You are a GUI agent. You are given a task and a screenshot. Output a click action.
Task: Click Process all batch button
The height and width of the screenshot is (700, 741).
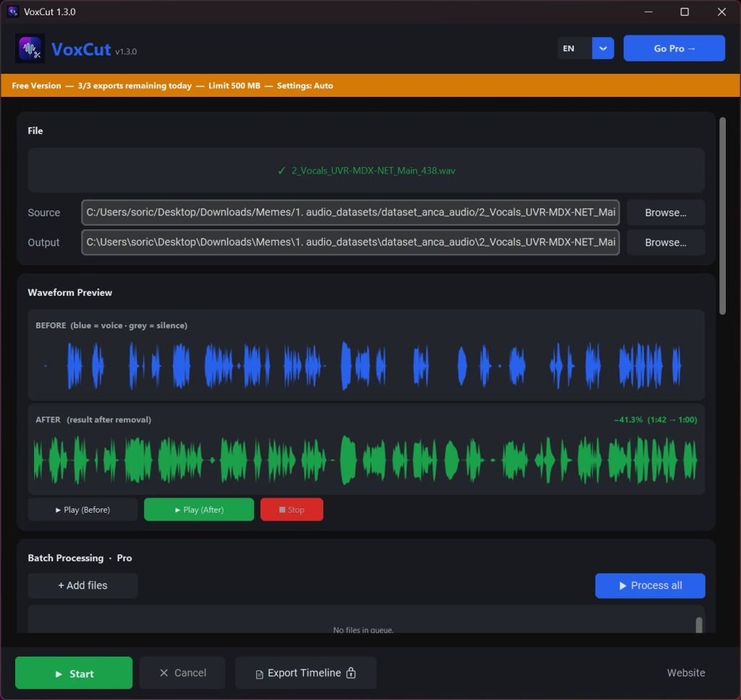tap(650, 586)
